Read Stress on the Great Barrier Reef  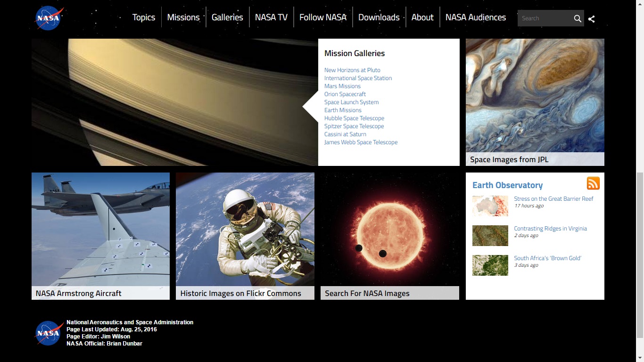click(x=553, y=199)
